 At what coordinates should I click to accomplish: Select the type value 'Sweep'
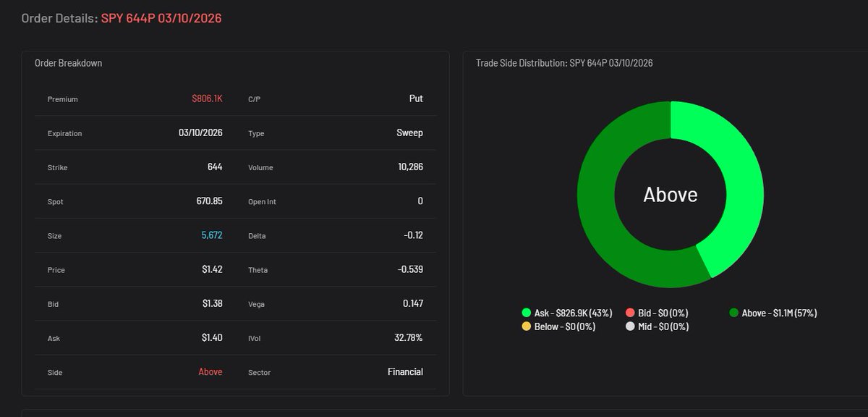[x=409, y=133]
